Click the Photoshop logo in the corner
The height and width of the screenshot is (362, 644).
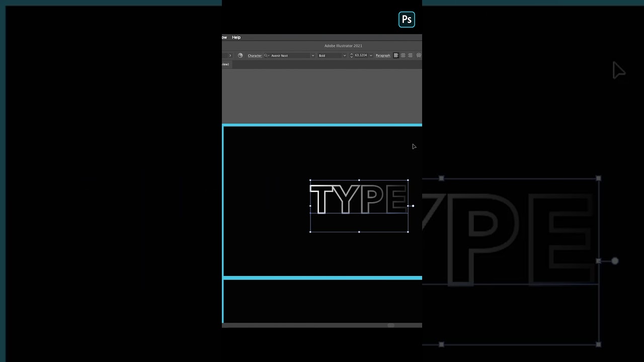tap(407, 19)
